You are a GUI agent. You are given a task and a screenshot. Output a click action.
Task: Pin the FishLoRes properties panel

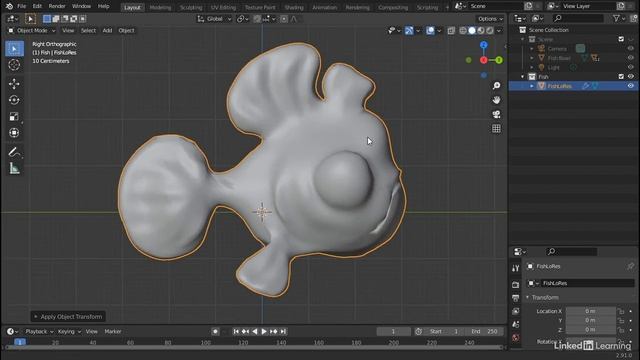coord(630,266)
